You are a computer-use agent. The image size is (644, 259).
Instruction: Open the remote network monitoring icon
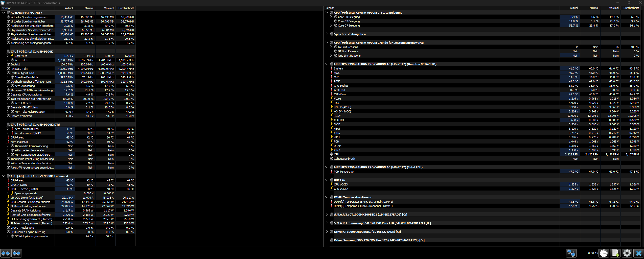[x=571, y=253]
